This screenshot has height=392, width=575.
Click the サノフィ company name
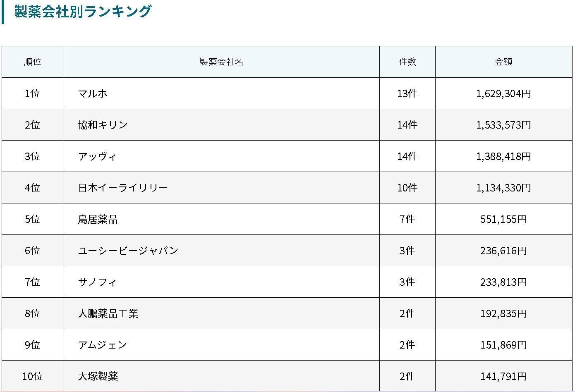[x=97, y=282]
